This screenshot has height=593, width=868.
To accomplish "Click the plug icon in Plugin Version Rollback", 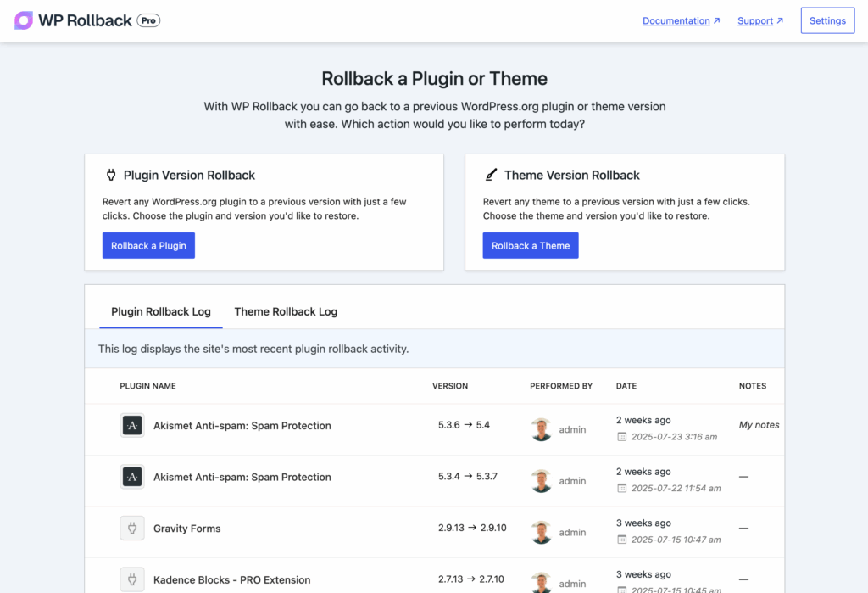I will (111, 175).
